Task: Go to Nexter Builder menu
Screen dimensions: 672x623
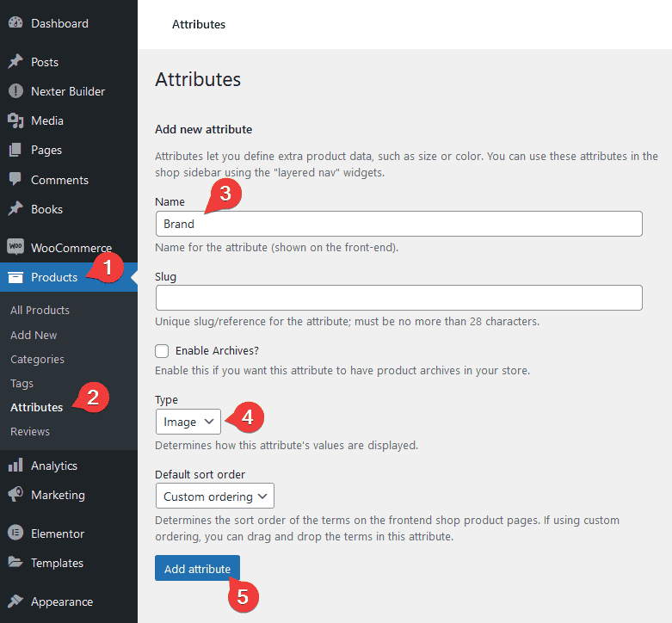Action: pos(69,91)
